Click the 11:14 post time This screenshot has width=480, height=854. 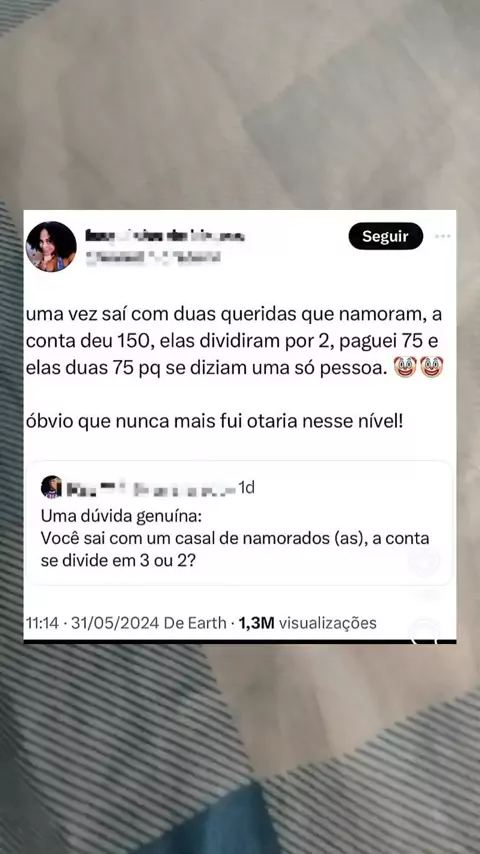pyautogui.click(x=42, y=623)
